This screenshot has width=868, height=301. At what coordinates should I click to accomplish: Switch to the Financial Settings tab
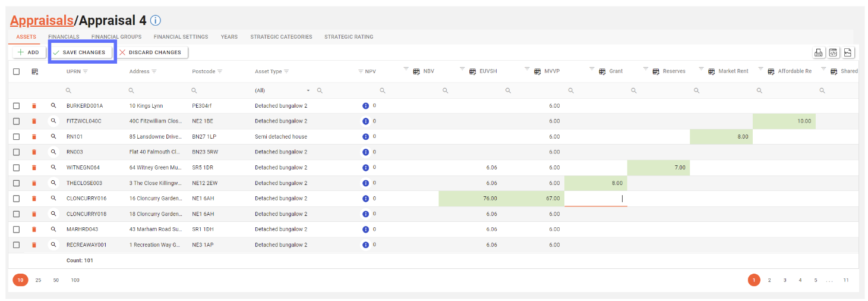tap(181, 37)
